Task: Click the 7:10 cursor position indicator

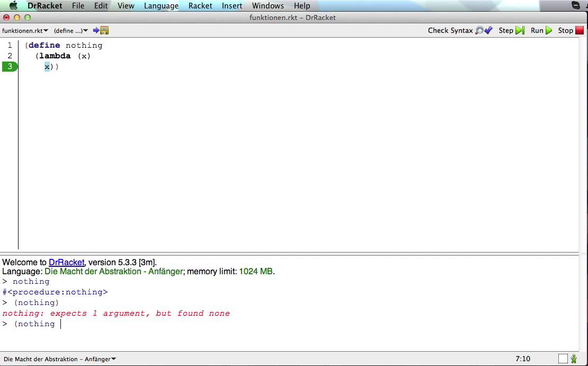Action: pyautogui.click(x=523, y=359)
